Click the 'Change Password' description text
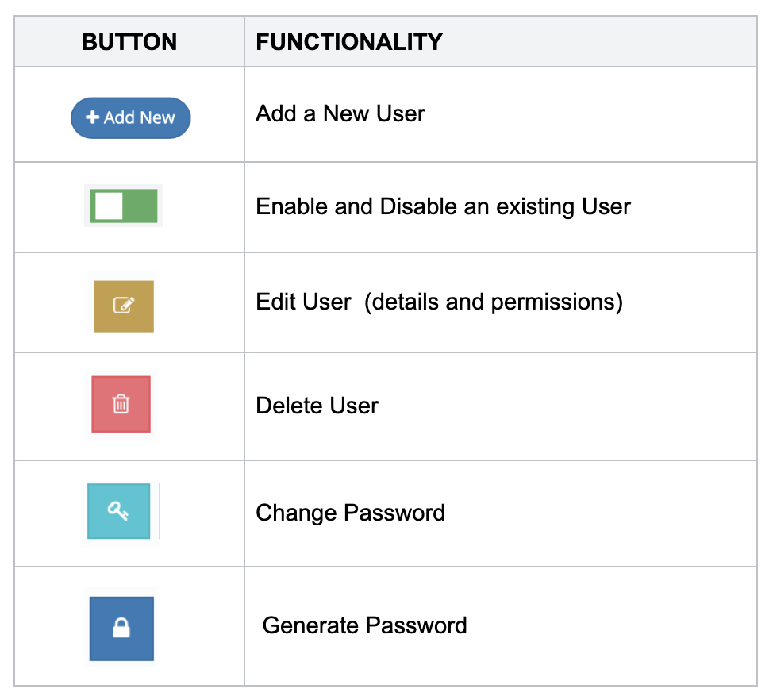The width and height of the screenshot is (773, 700). (350, 513)
